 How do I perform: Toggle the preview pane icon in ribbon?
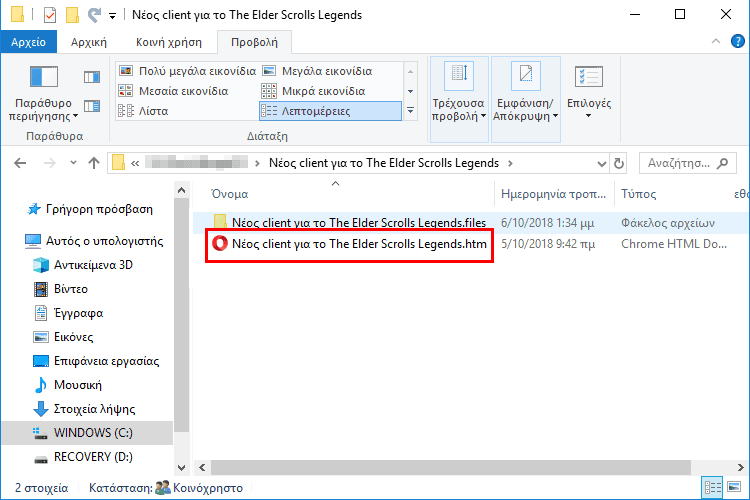92,77
